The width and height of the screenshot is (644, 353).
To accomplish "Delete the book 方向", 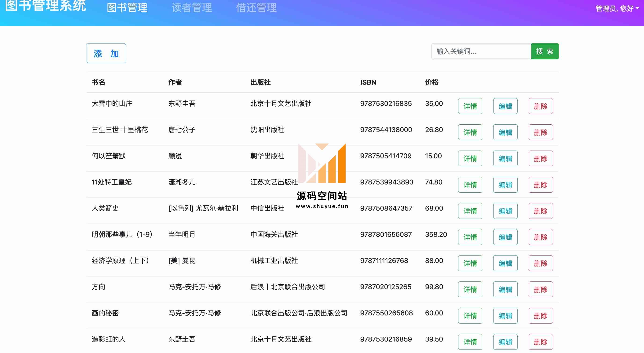I will pos(541,289).
